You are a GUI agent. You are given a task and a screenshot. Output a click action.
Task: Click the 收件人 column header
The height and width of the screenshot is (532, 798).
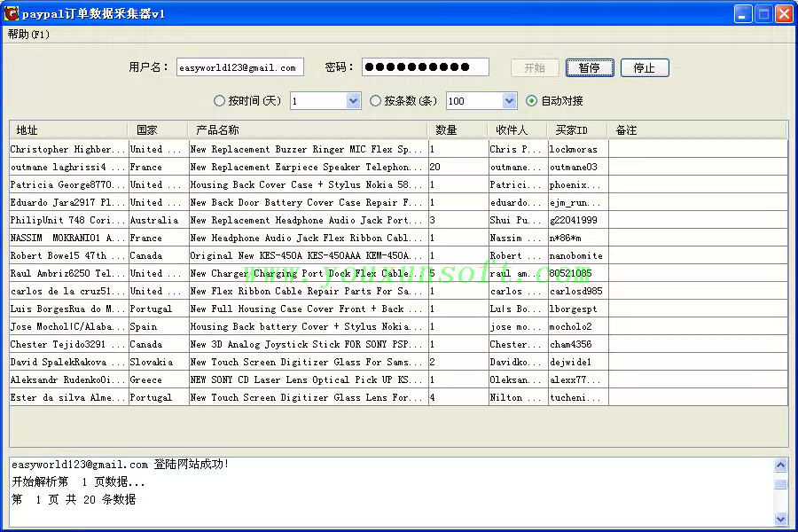(x=518, y=130)
